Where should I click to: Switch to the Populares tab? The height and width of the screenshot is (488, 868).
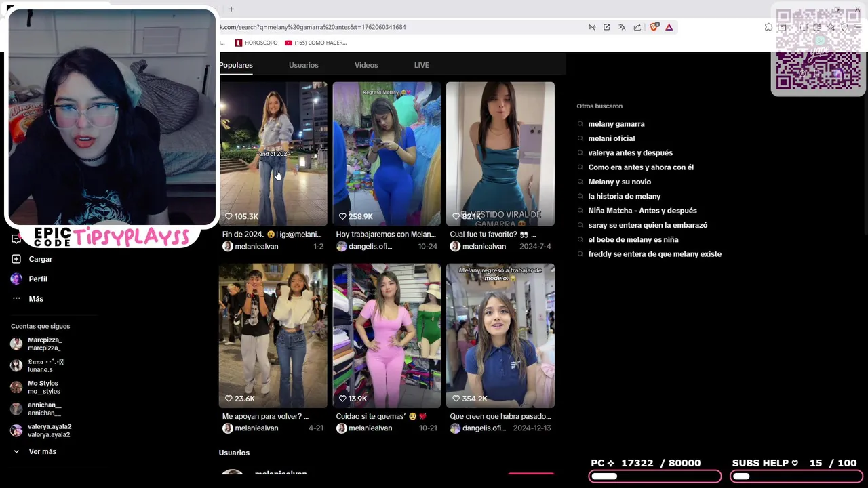[x=236, y=65]
